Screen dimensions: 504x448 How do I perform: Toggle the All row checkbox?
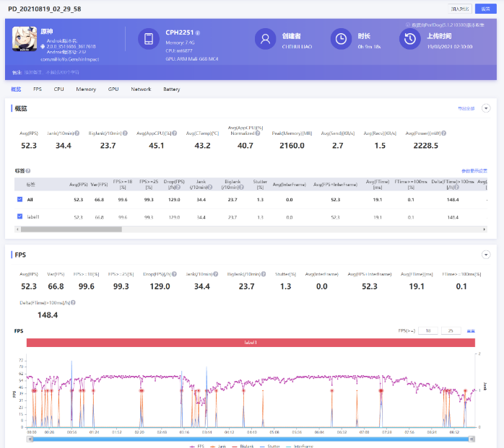tap(19, 198)
